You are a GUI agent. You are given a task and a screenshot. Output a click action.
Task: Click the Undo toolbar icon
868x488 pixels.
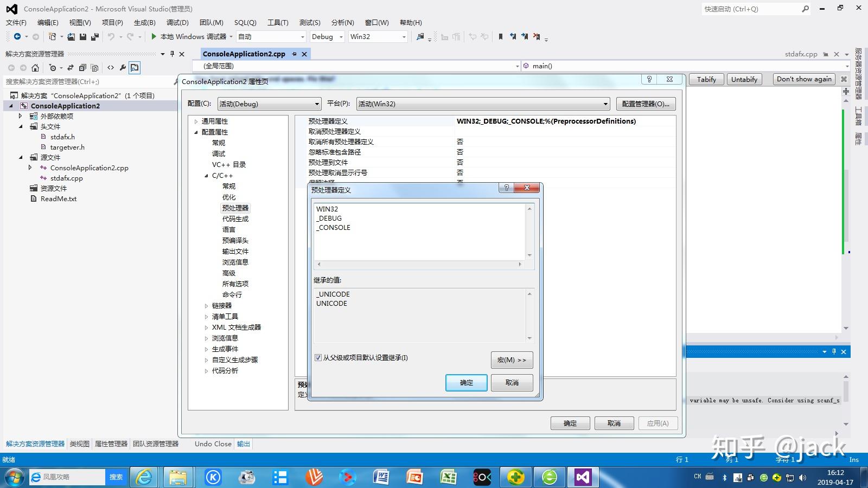[111, 37]
